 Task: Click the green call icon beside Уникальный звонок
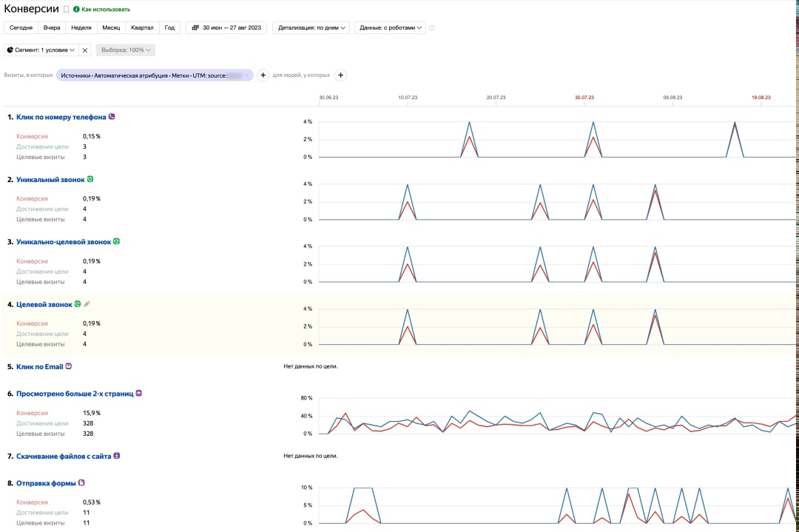click(90, 179)
